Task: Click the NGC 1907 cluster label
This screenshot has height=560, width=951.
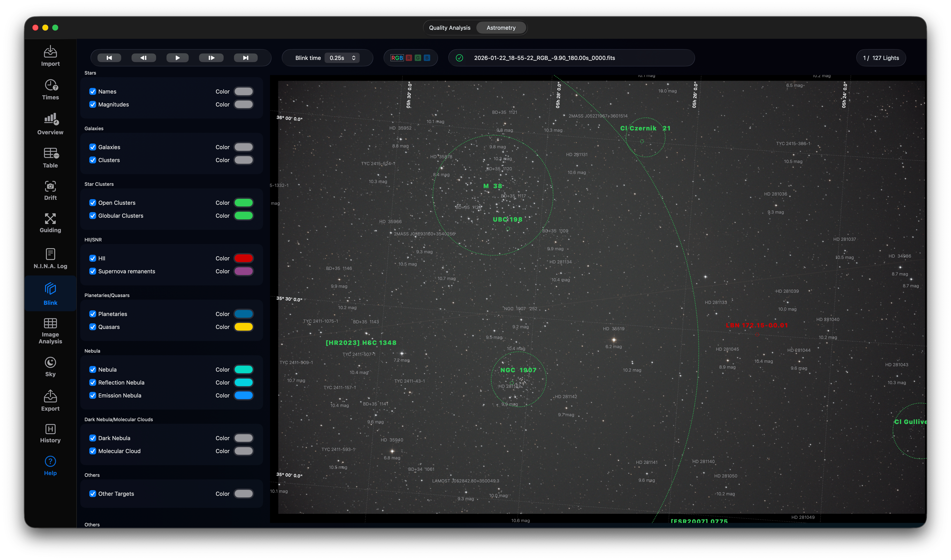Action: tap(518, 370)
